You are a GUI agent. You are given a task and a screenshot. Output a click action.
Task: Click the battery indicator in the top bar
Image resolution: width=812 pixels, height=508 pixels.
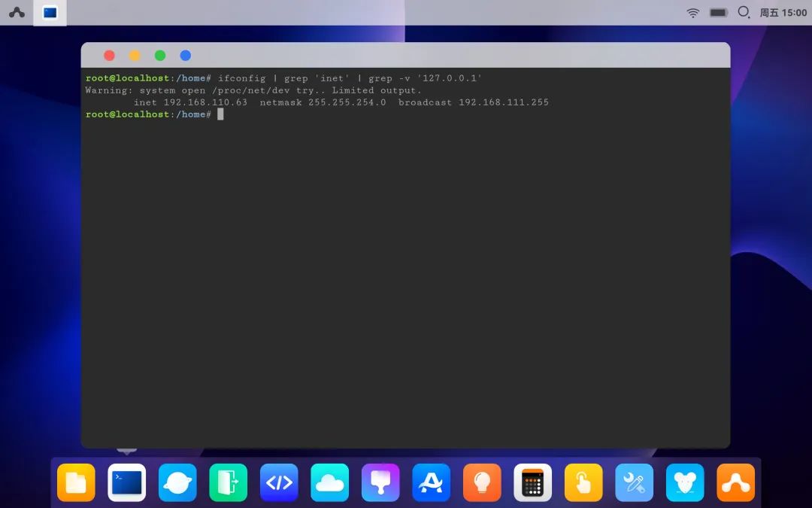tap(718, 12)
